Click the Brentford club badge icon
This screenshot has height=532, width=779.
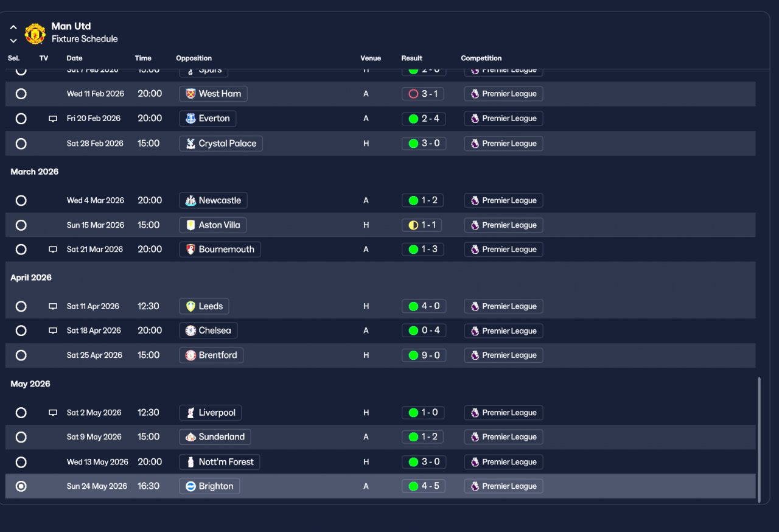tap(190, 355)
